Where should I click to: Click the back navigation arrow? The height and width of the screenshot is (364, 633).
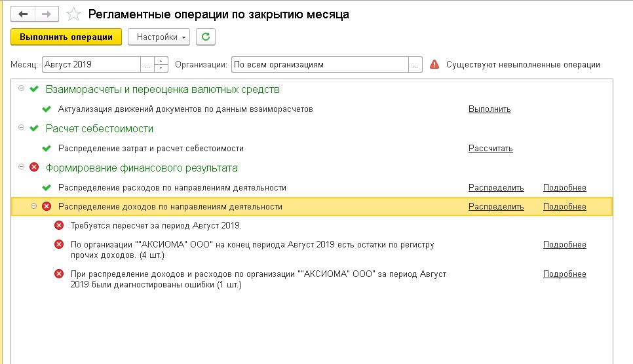(23, 14)
